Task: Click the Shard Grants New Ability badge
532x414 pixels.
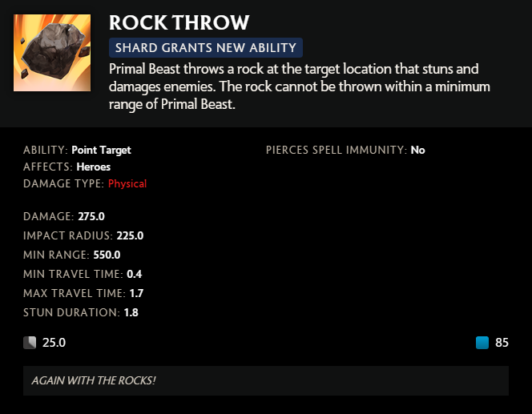Action: [206, 48]
